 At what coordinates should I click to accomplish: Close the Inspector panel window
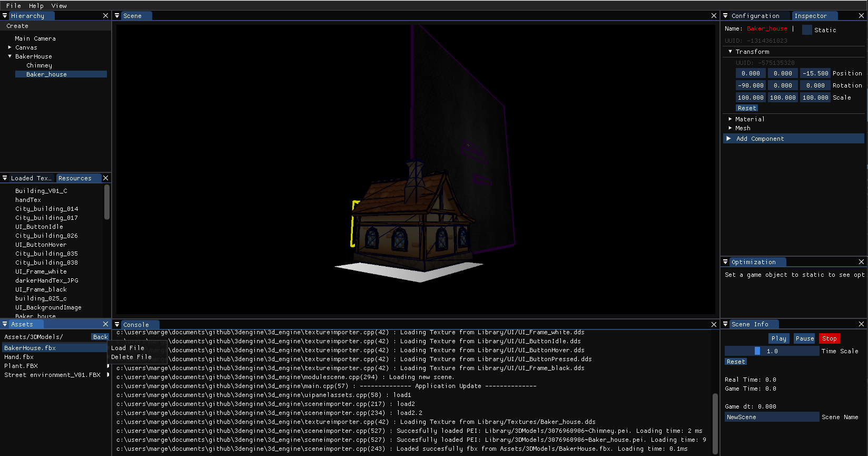coord(861,16)
